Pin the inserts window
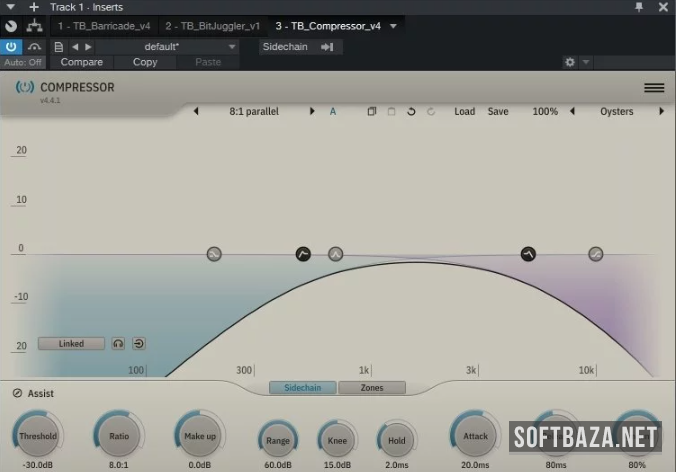The width and height of the screenshot is (676, 472). (639, 7)
